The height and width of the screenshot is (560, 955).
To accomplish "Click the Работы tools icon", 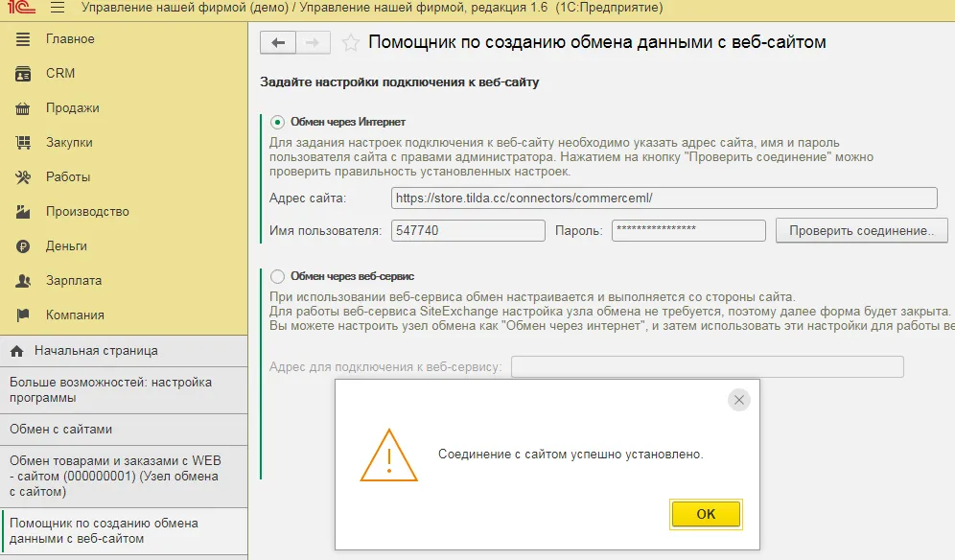I will pos(23,177).
